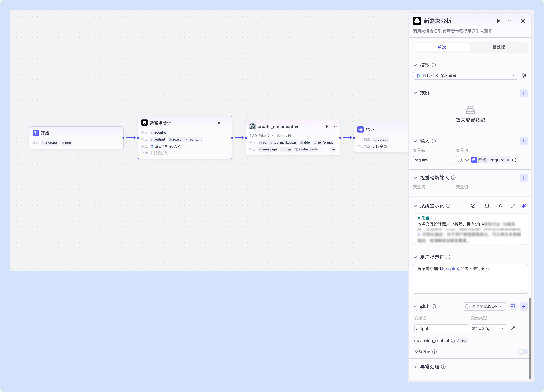
Task: Open 输出格式JSON format dropdown
Action: (x=484, y=306)
